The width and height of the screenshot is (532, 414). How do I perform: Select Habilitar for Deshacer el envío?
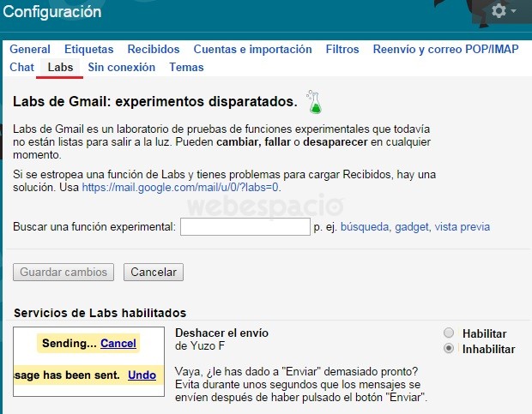[449, 333]
